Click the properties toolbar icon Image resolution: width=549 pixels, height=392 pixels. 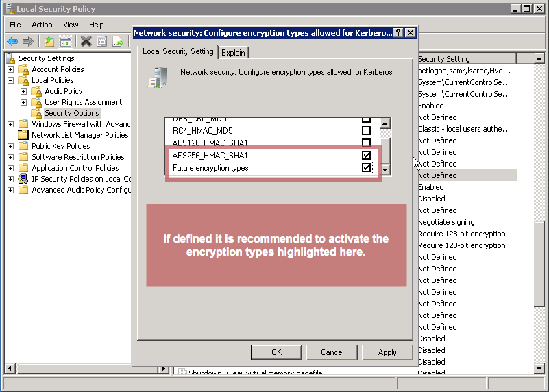pos(102,42)
